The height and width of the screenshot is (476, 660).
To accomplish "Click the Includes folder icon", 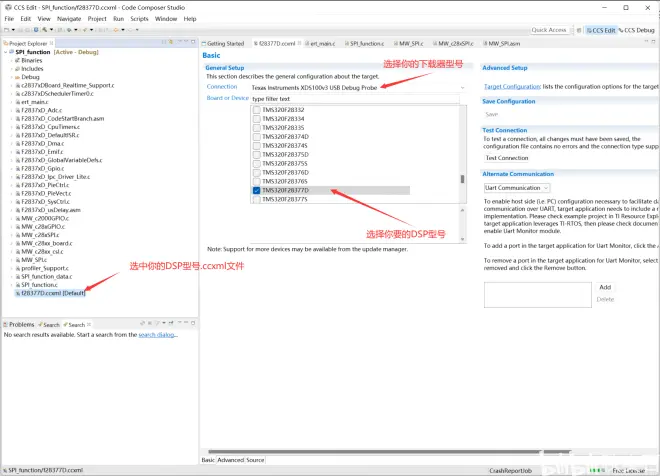I will coord(18,69).
